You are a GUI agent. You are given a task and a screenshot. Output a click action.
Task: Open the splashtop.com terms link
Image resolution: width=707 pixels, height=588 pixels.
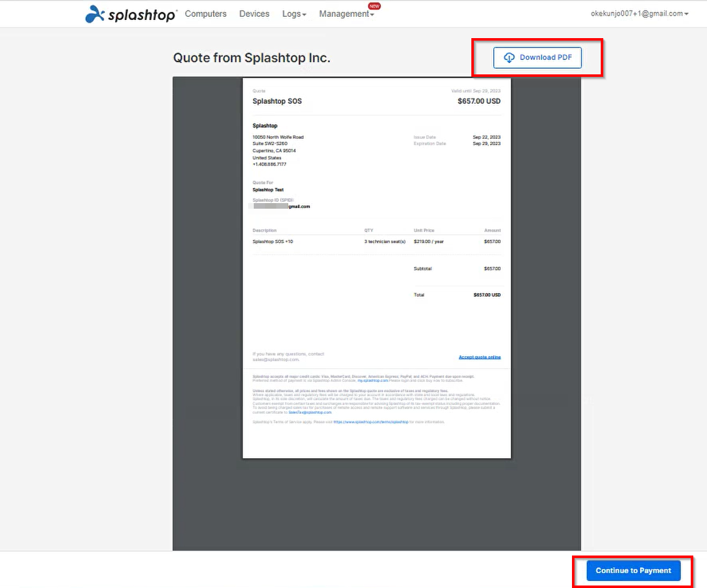click(x=371, y=422)
